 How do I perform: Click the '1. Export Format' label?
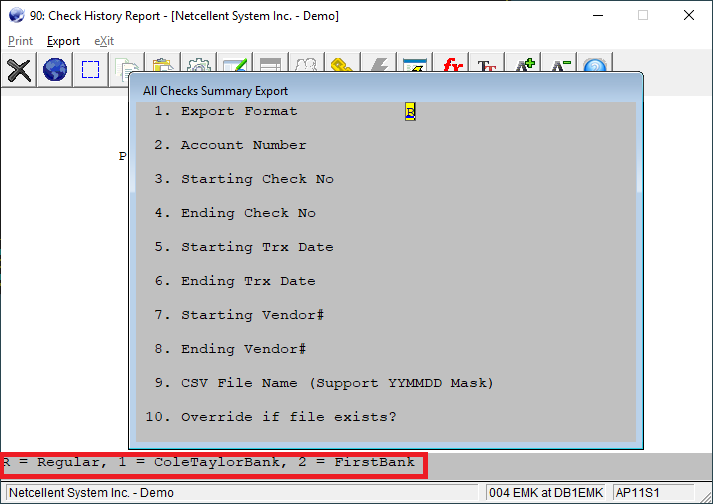click(x=226, y=111)
